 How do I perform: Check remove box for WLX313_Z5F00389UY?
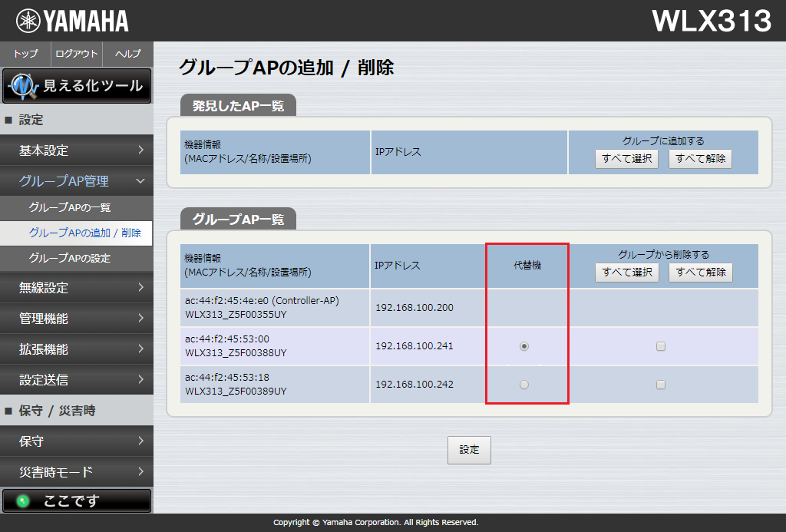(661, 385)
